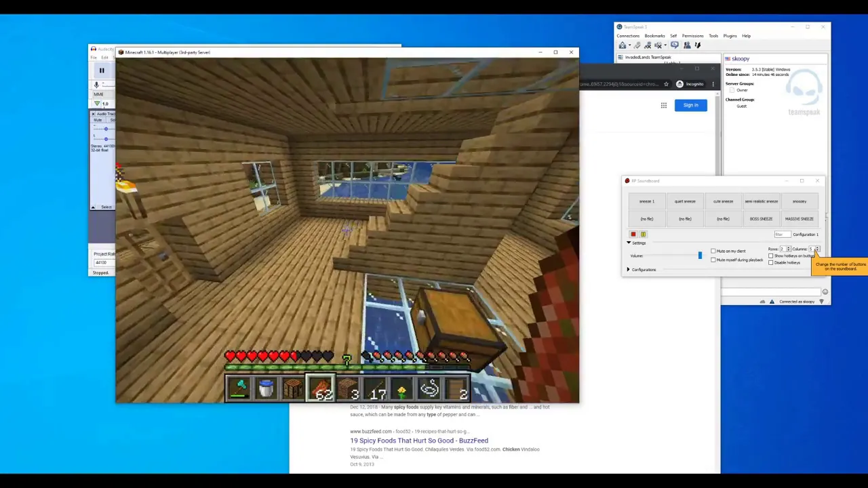Click the TeamSpeak mute speakers toolbar icon

tap(658, 45)
